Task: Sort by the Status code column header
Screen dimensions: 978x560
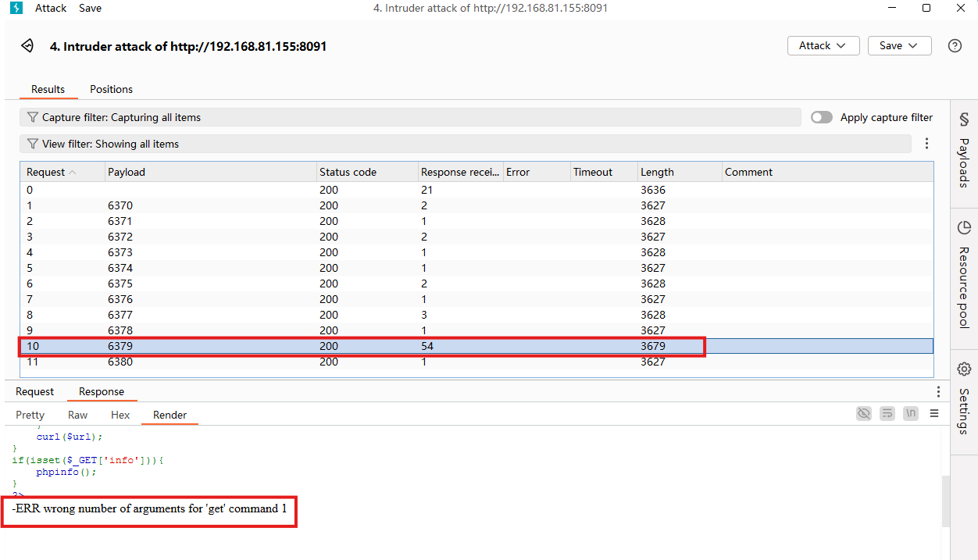Action: click(367, 172)
